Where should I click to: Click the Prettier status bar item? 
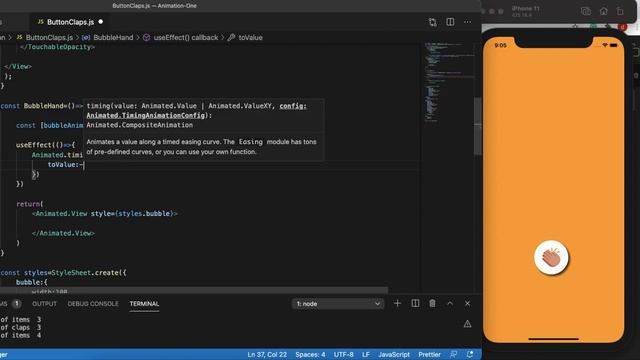pyautogui.click(x=429, y=355)
